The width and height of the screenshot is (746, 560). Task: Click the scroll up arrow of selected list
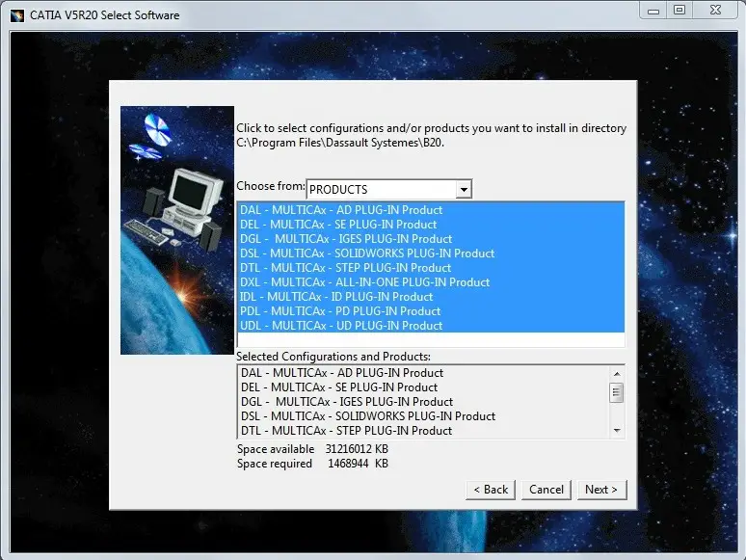pyautogui.click(x=617, y=374)
